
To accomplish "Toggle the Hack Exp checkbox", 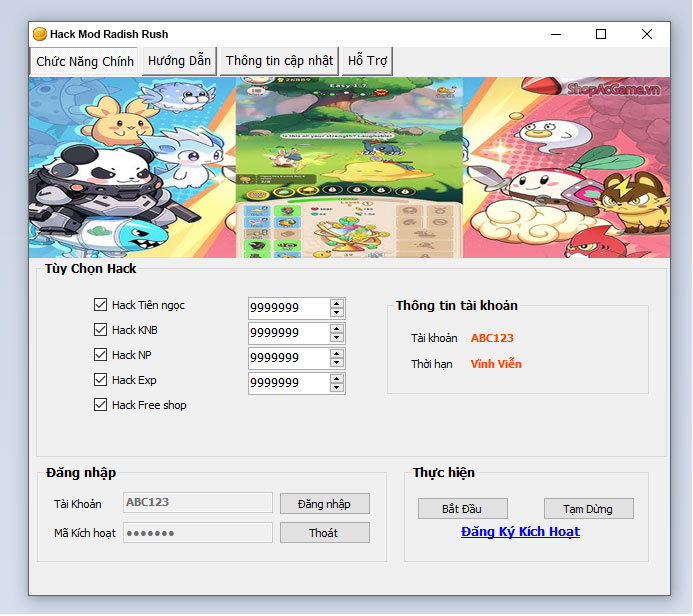I will pyautogui.click(x=100, y=380).
